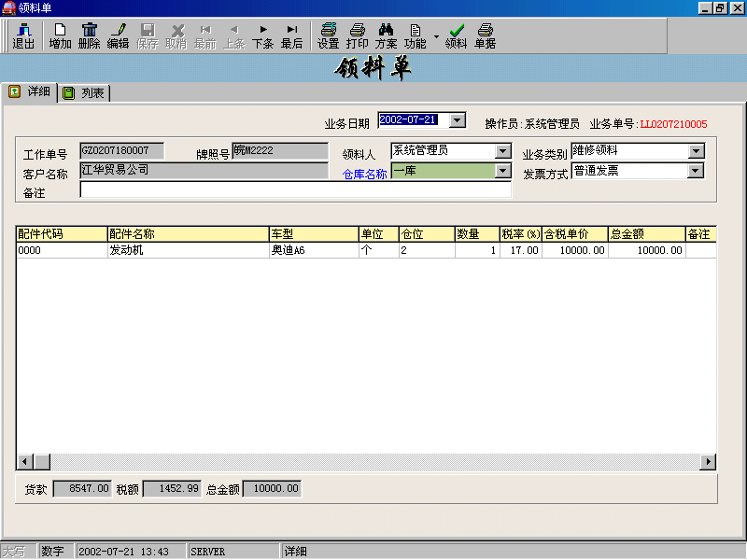Click the horizontal scrollbar right arrow

click(x=708, y=461)
